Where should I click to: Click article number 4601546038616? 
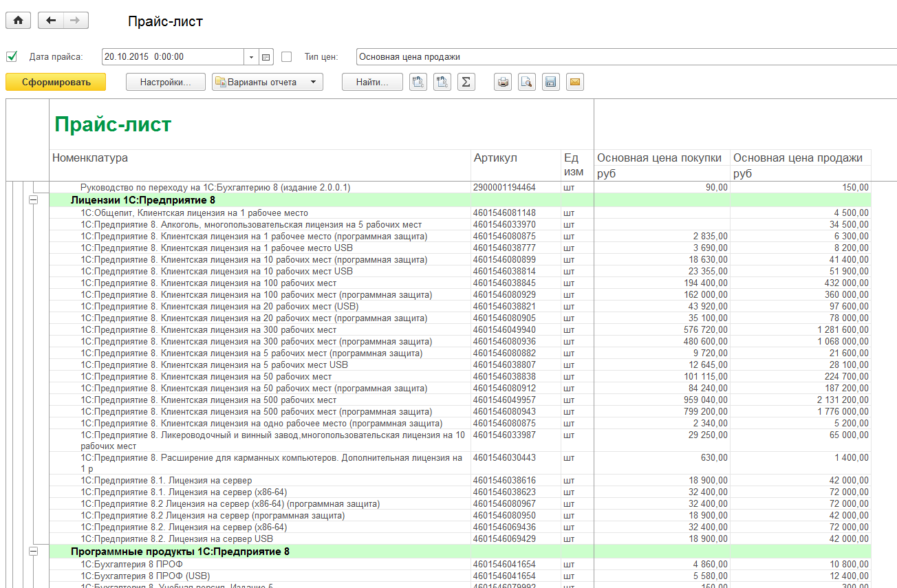[x=504, y=481]
